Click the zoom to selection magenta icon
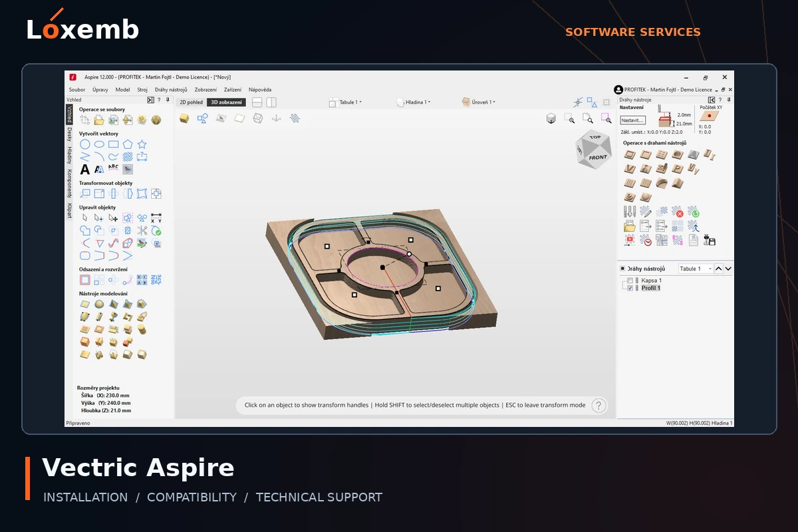The height and width of the screenshot is (532, 798). 606,118
